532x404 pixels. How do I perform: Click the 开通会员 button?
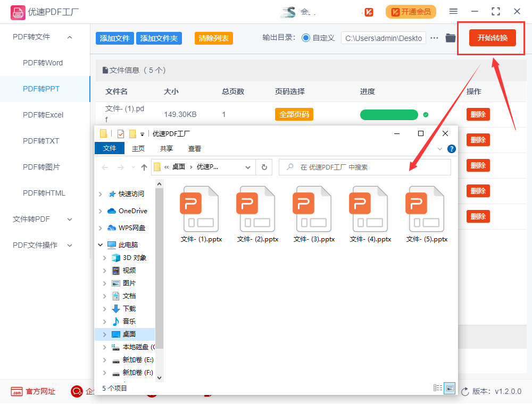[411, 12]
